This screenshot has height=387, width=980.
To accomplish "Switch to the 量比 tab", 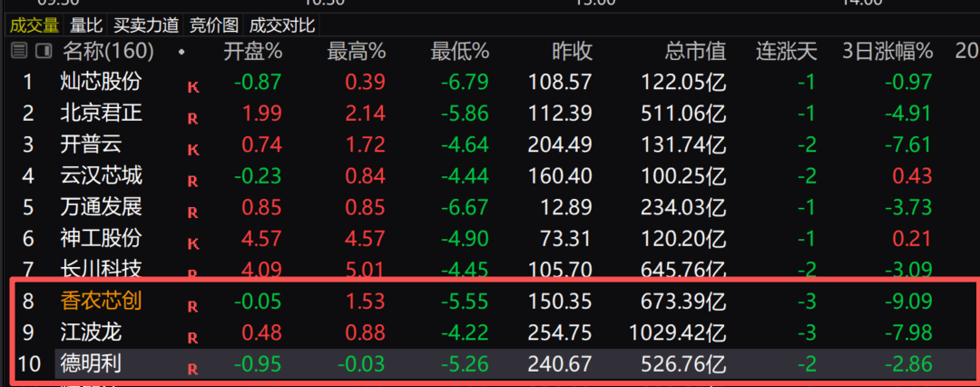I will click(86, 25).
